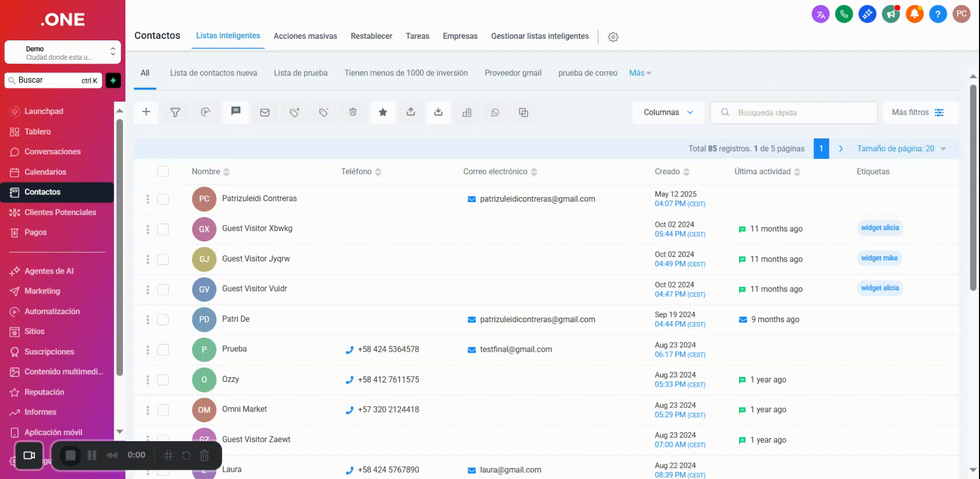980x479 pixels.
Task: Check the box next to Prueba contact
Action: pyautogui.click(x=163, y=350)
